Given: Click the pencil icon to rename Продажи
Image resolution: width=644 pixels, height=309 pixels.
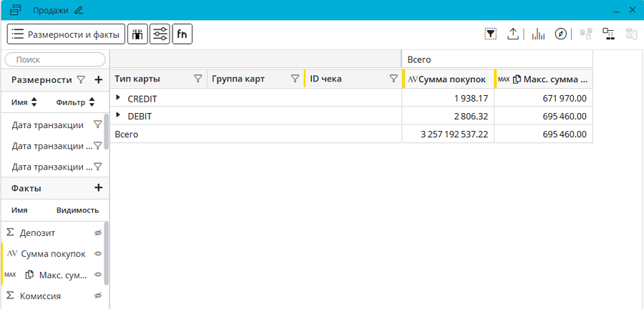Looking at the screenshot, I should [x=79, y=10].
